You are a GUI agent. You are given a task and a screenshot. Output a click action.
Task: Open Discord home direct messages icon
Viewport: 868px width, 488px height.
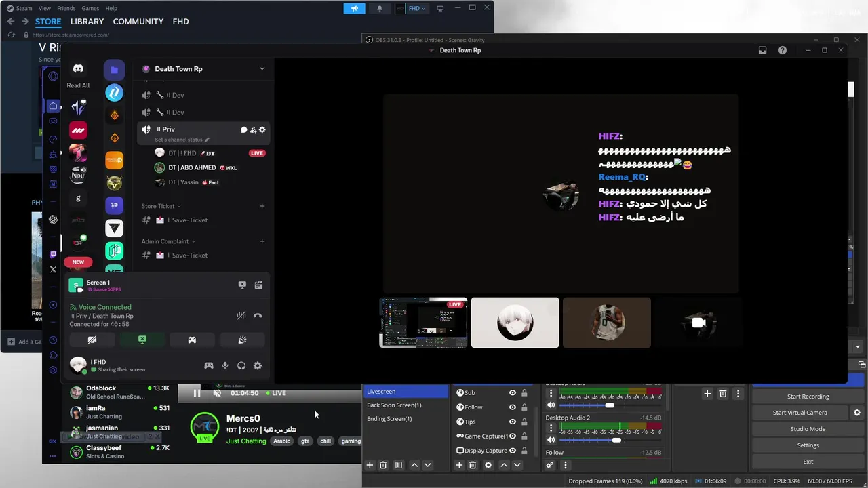tap(78, 68)
